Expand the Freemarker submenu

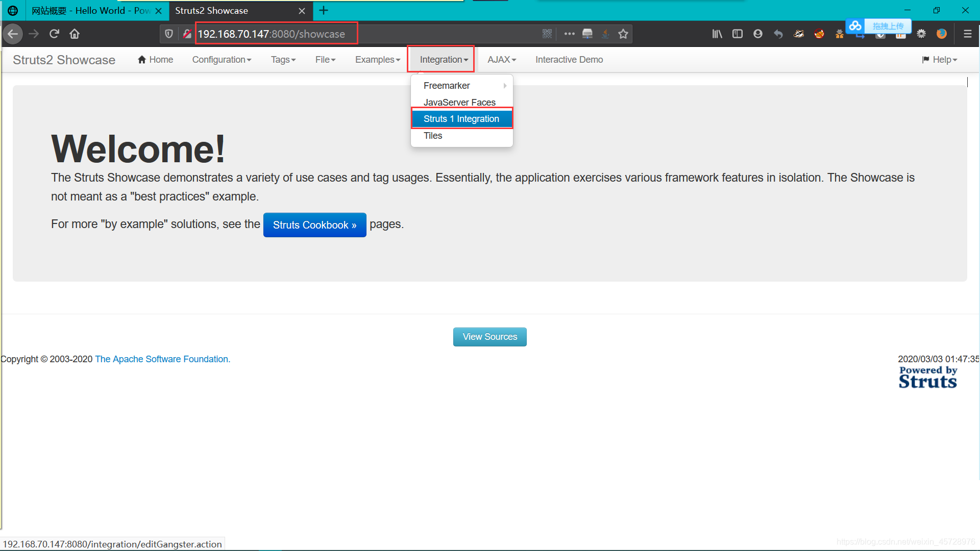click(461, 86)
